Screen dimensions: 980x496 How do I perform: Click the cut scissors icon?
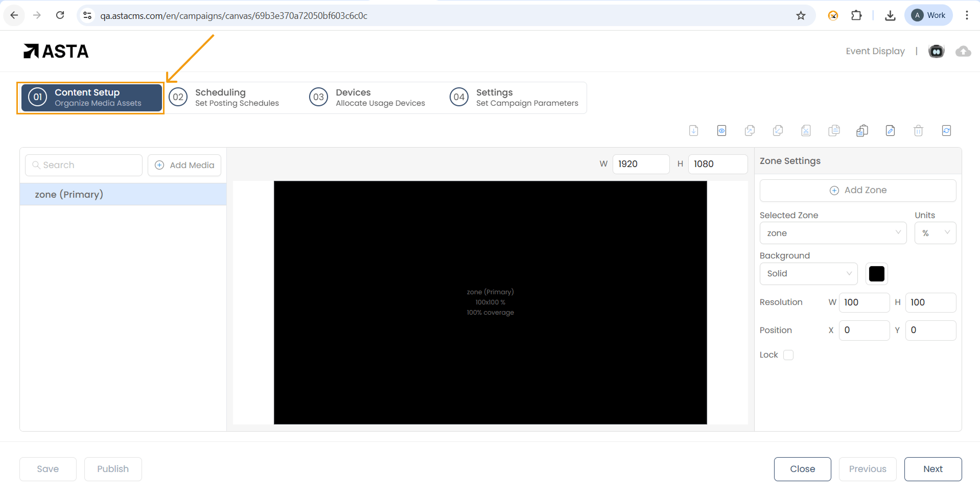pyautogui.click(x=806, y=131)
